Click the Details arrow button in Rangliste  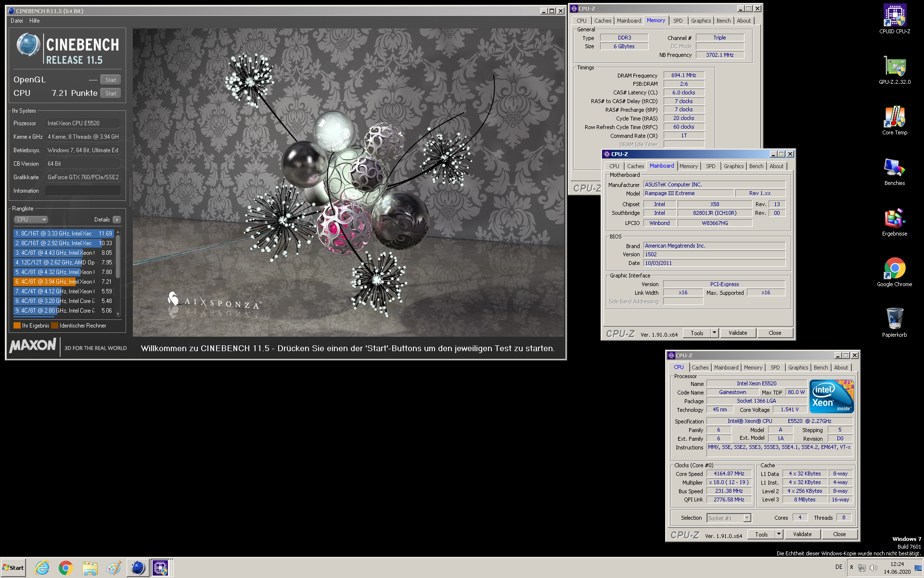click(x=116, y=220)
